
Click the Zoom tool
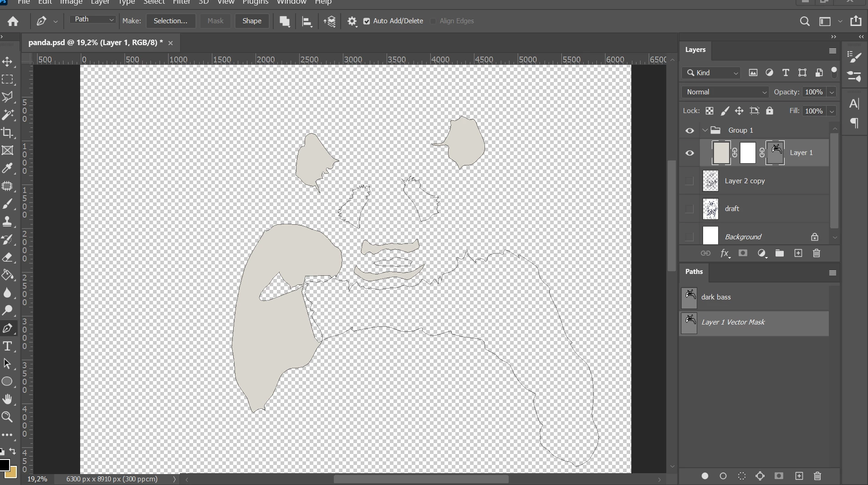(7, 417)
